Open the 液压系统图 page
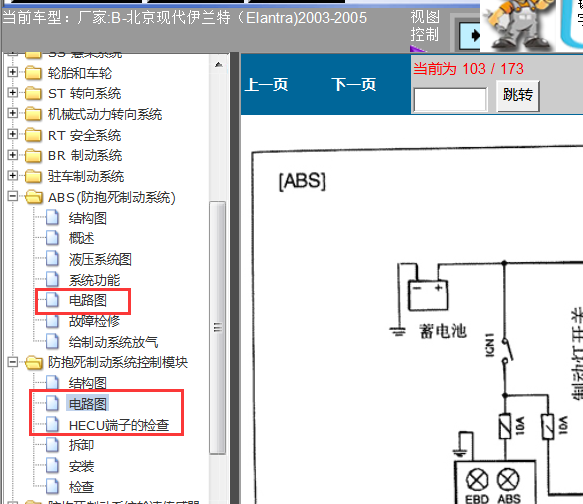 tap(100, 259)
